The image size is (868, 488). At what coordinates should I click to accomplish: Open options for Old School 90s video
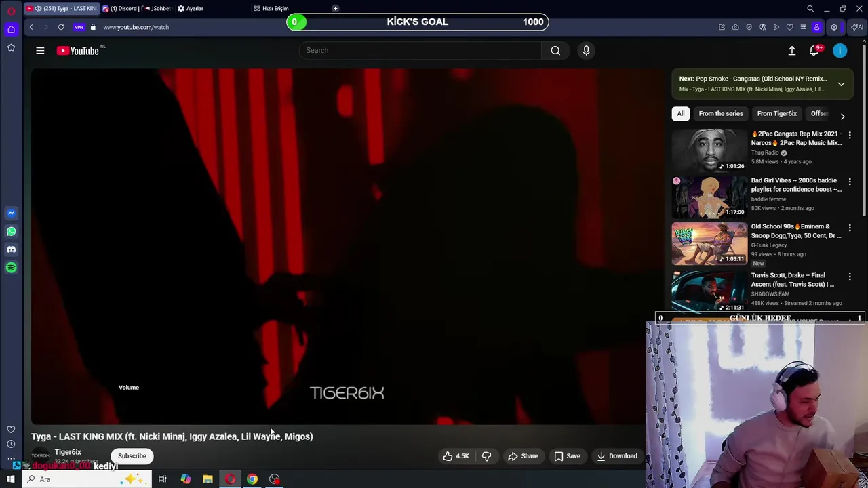pyautogui.click(x=850, y=228)
